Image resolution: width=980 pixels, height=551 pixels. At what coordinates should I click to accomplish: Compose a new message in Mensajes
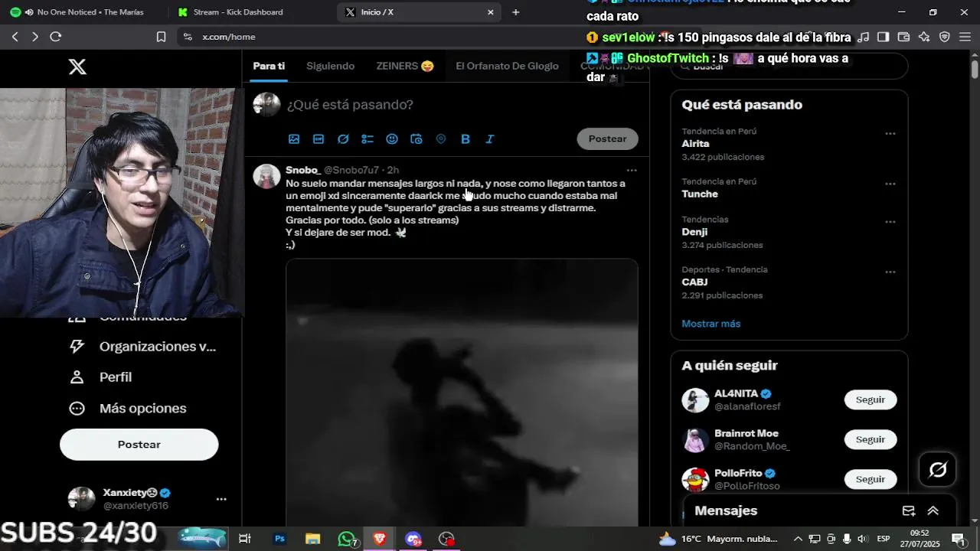[x=909, y=510]
